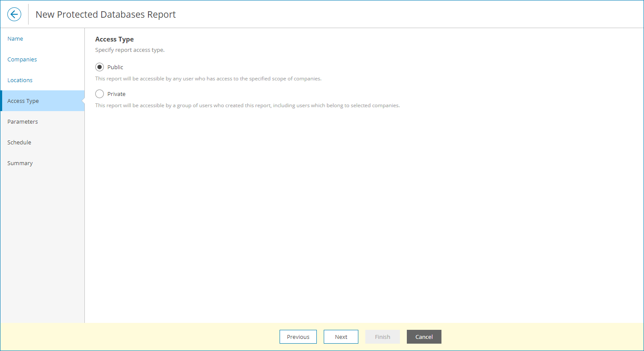644x351 pixels.
Task: Navigate to the Name step
Action: pos(15,38)
